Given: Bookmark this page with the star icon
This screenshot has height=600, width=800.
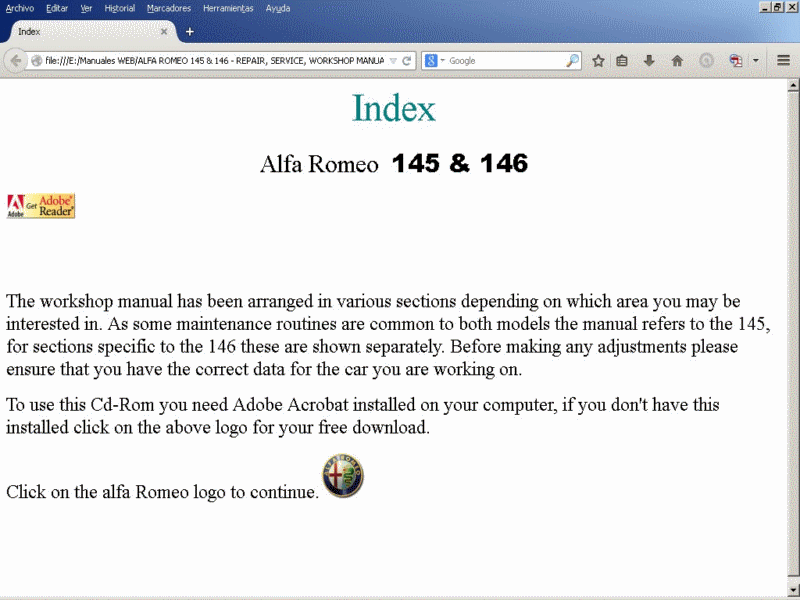Looking at the screenshot, I should 598,61.
